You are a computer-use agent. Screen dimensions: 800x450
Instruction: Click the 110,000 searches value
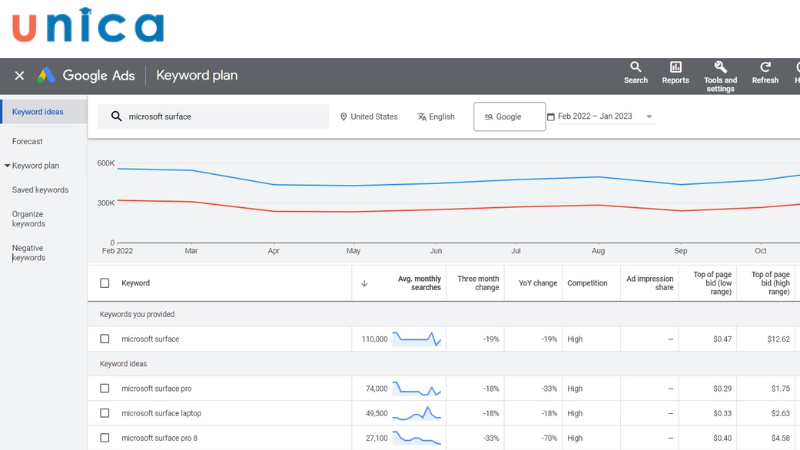coord(374,339)
